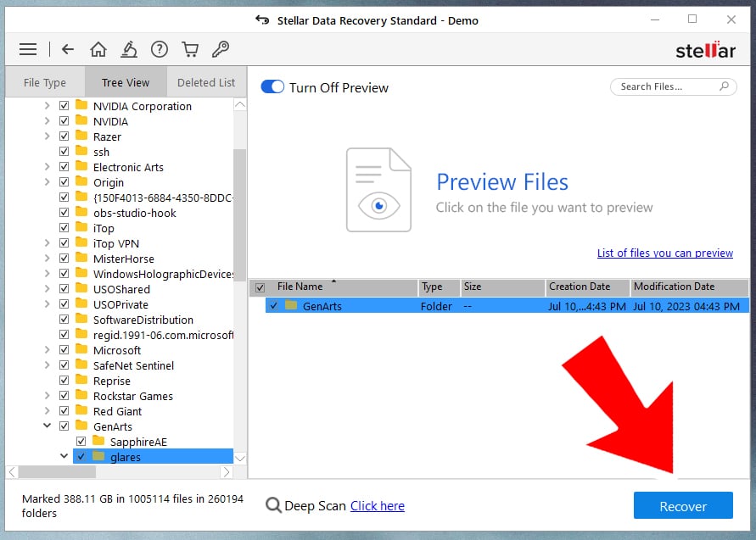
Task: Go to the home screen via home icon
Action: (98, 48)
